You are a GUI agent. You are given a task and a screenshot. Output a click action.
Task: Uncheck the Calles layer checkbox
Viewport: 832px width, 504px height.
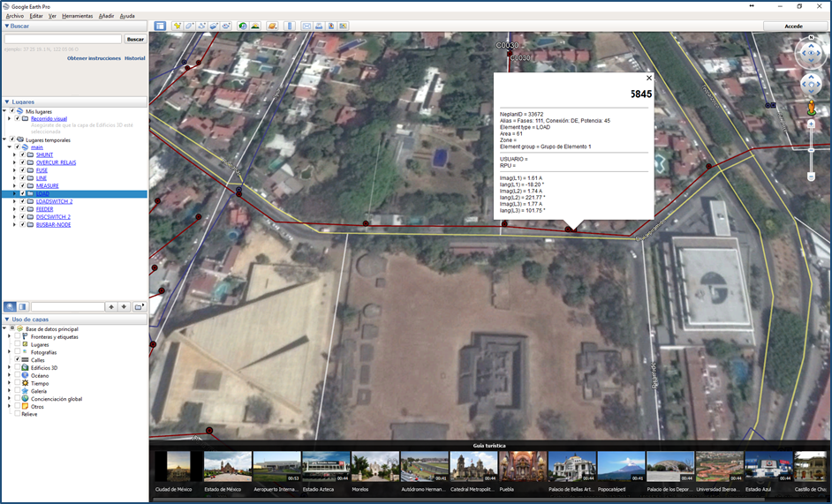pyautogui.click(x=18, y=360)
